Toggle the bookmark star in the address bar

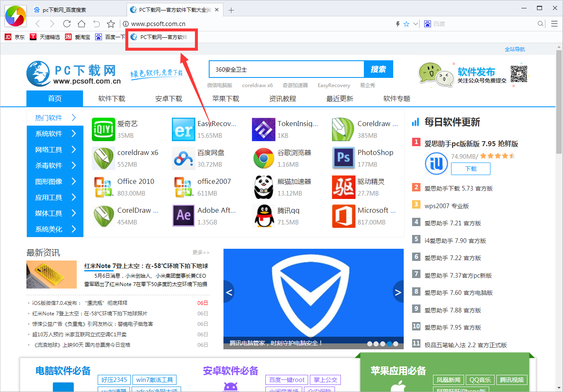(x=406, y=24)
